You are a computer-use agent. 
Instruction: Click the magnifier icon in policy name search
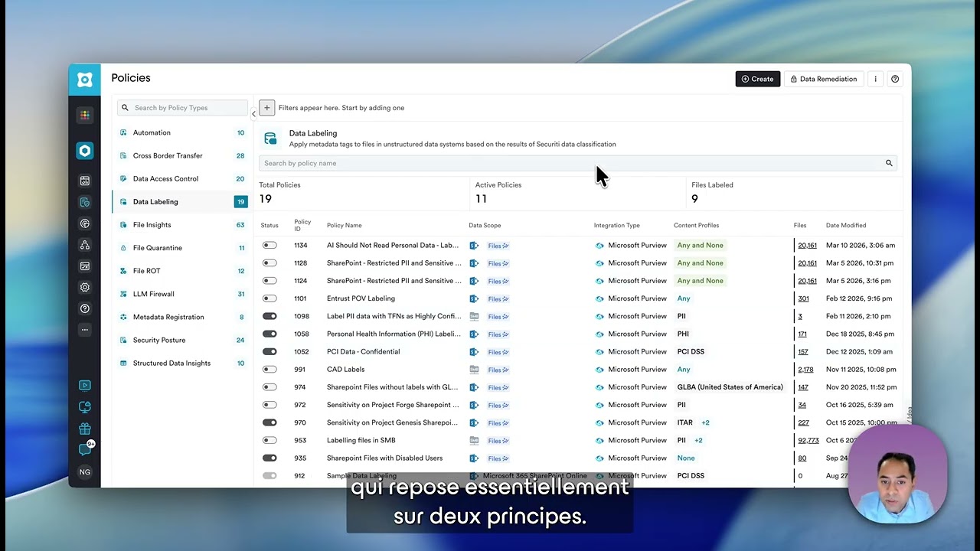[889, 163]
